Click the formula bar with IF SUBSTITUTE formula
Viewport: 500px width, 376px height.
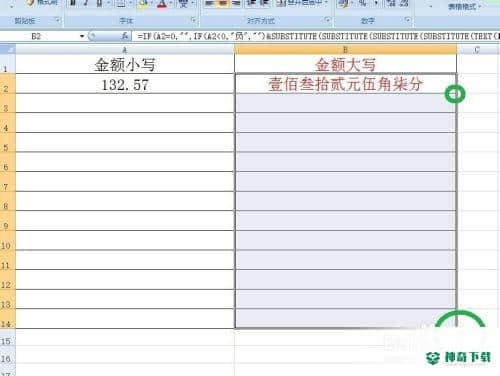[x=316, y=36]
